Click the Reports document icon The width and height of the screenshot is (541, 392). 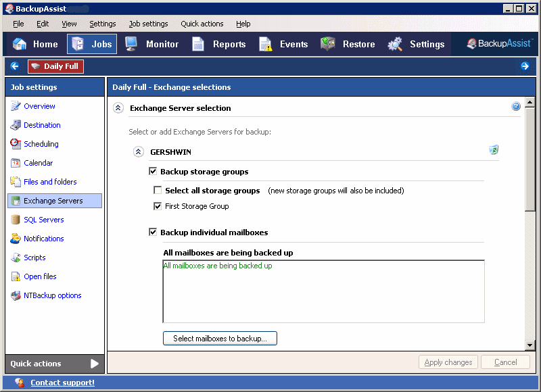coord(198,44)
